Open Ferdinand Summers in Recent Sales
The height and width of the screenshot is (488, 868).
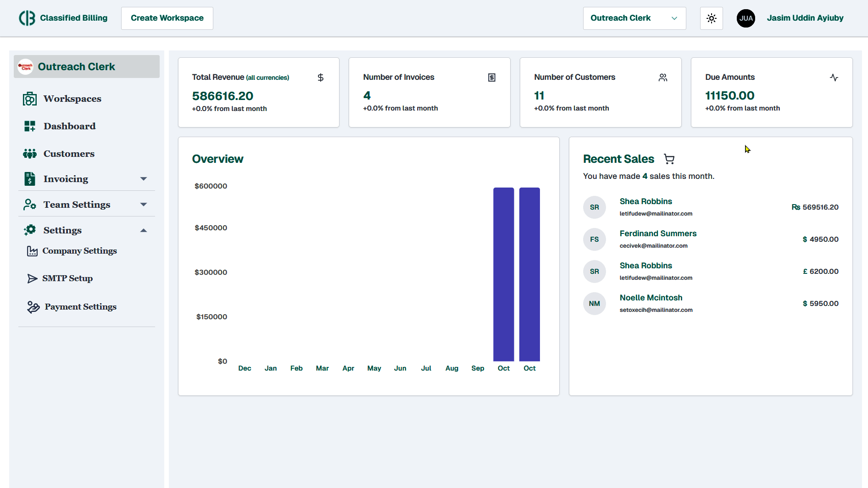point(658,233)
